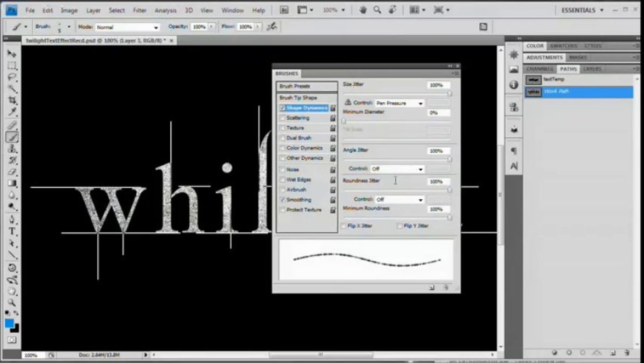Viewport: 644px width, 363px height.
Task: Enable the Dual Brush checkbox
Action: click(x=282, y=138)
